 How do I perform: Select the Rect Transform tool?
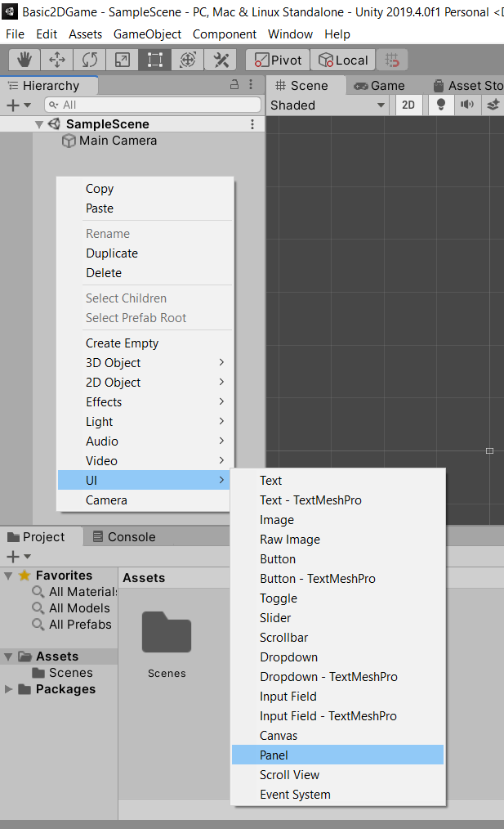pos(154,60)
